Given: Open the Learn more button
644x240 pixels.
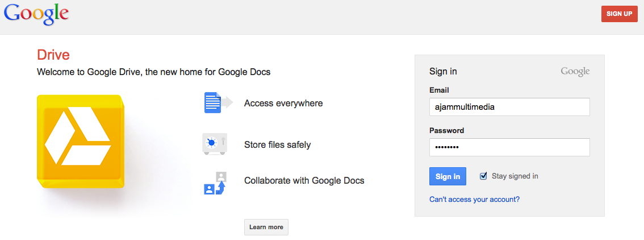Looking at the screenshot, I should pyautogui.click(x=266, y=227).
